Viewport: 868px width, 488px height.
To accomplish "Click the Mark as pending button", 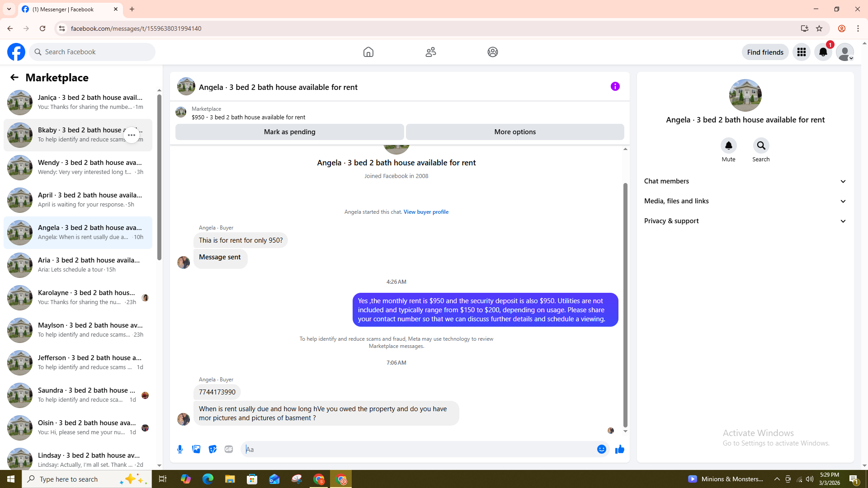I will [x=289, y=132].
